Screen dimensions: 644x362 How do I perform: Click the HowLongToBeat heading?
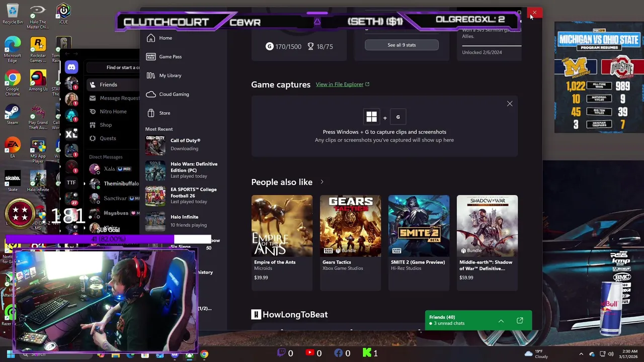pyautogui.click(x=290, y=315)
